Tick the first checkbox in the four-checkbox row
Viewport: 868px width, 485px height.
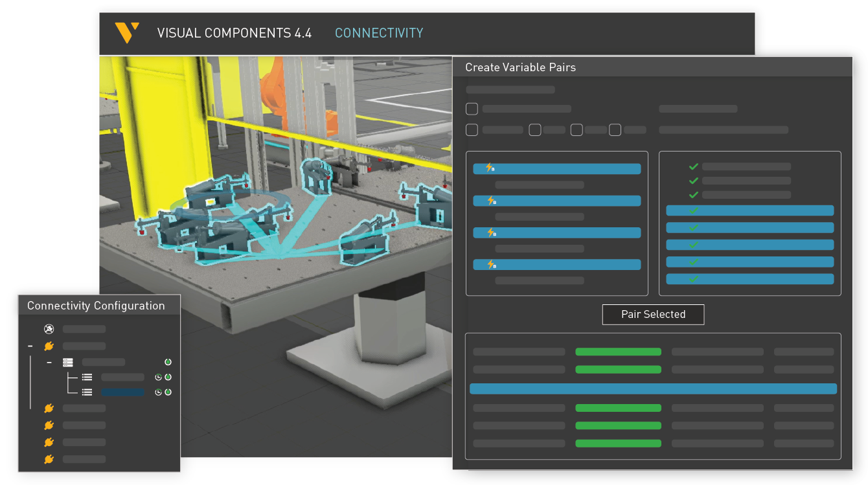472,130
